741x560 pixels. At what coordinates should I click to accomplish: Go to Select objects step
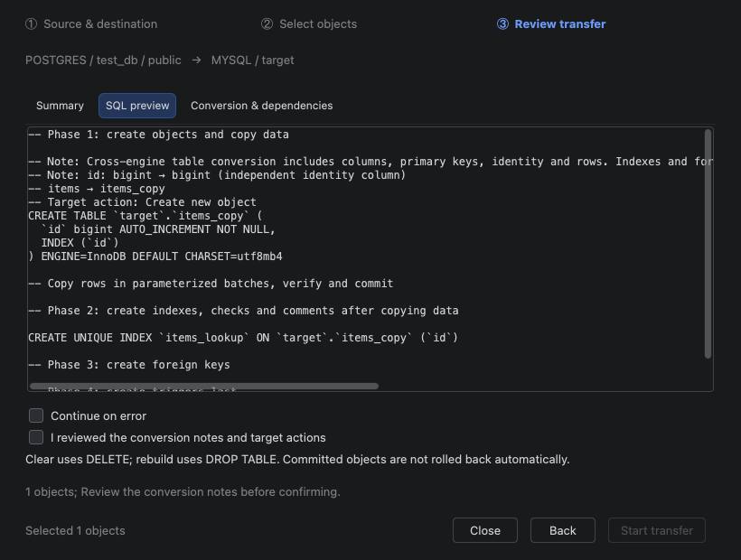coord(309,24)
